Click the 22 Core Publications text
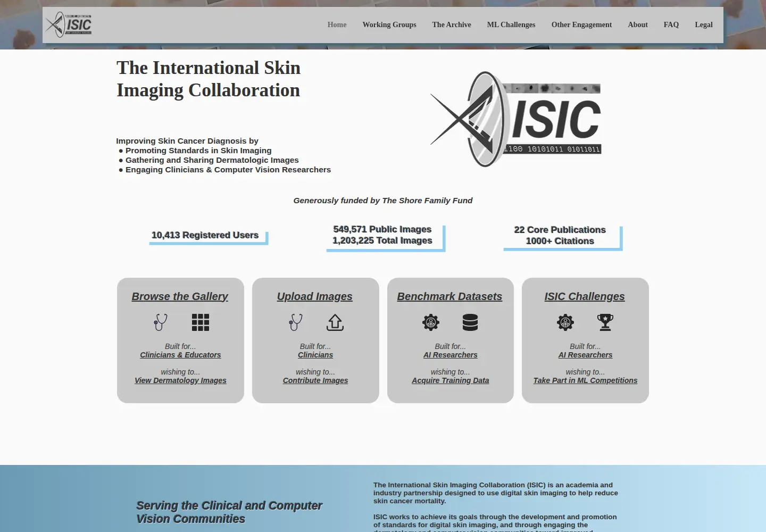 point(560,230)
